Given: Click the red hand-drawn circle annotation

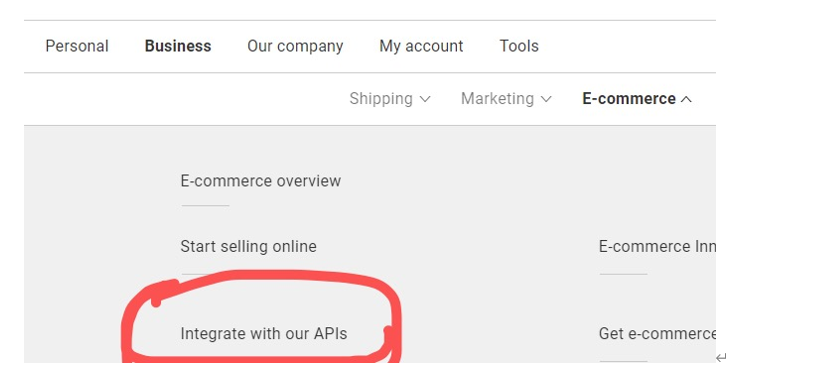Looking at the screenshot, I should (262, 317).
